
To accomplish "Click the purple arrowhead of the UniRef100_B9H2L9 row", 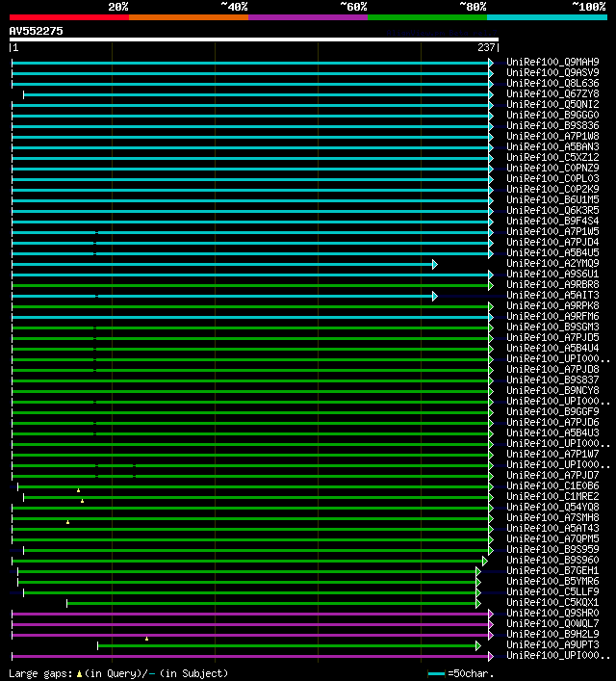I will (491, 636).
